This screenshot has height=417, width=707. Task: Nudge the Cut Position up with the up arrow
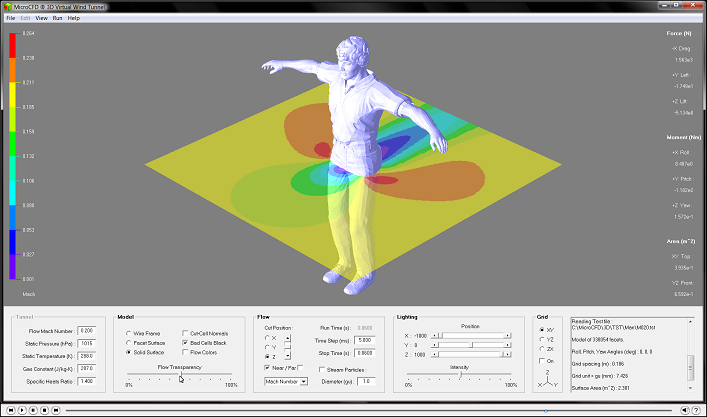(288, 338)
